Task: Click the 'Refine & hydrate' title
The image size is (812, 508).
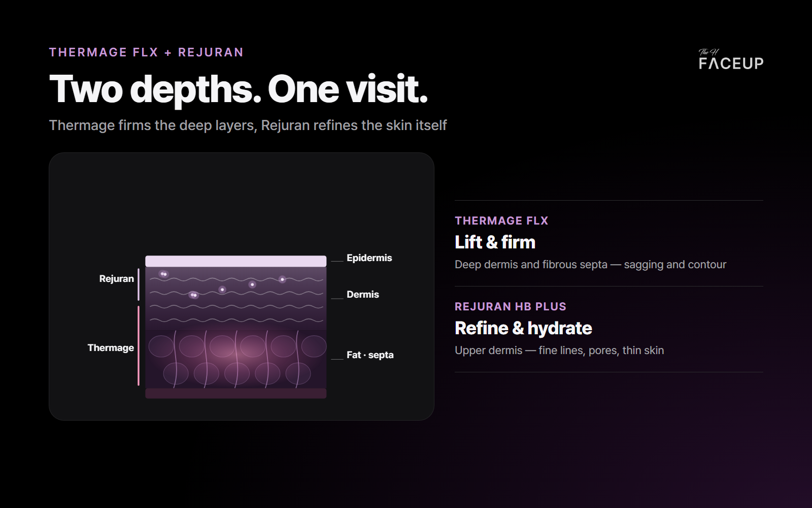Action: pos(523,328)
